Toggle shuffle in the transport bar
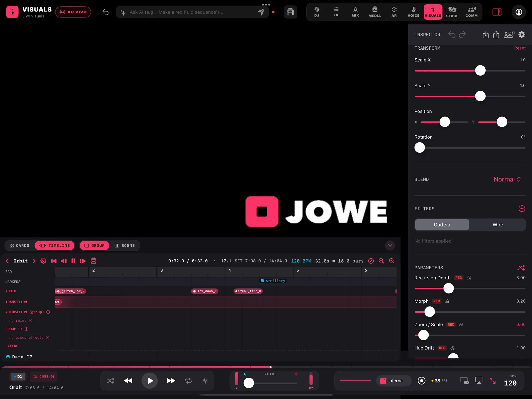The width and height of the screenshot is (532, 399). coord(110,380)
